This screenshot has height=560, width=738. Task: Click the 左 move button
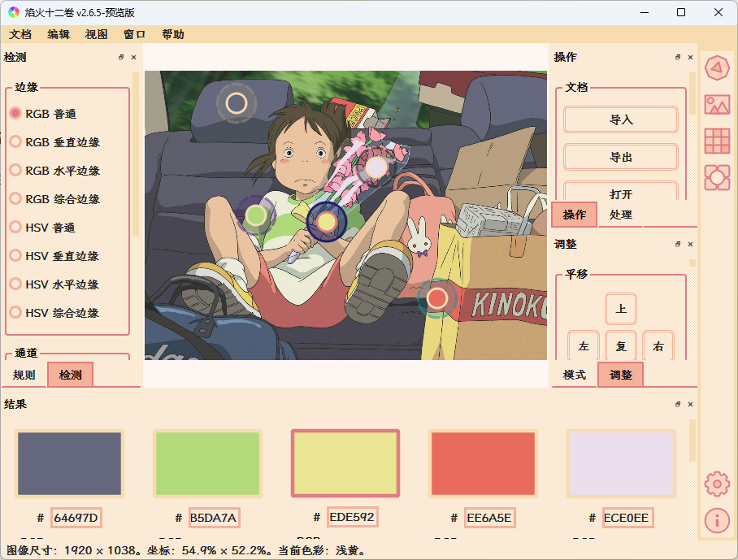pos(584,346)
